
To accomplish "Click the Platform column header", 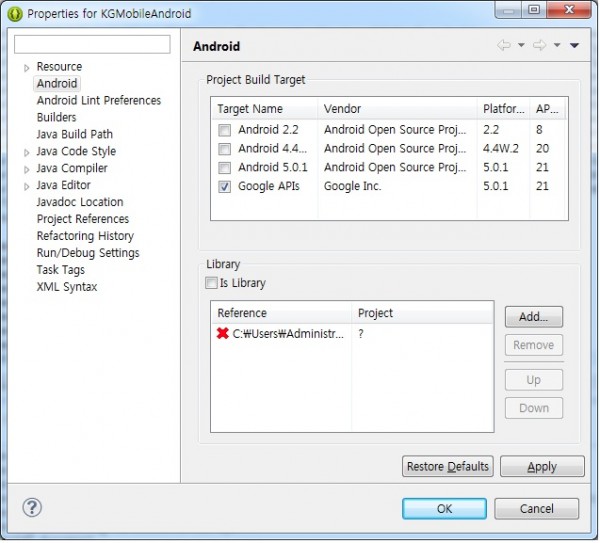I will point(504,109).
